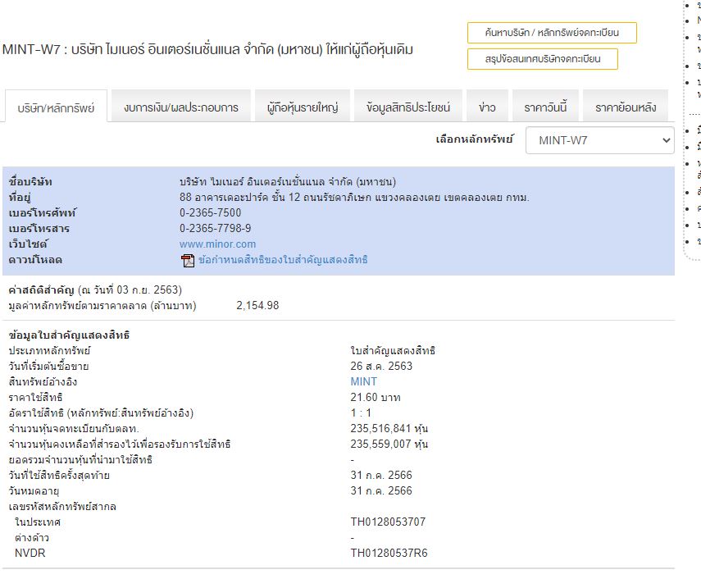Screen dimensions: 701x588
Task: Download the ข้อกำหนดสิทธิของใบสำคัญแสดงสิทธิ document
Action: pos(283,260)
